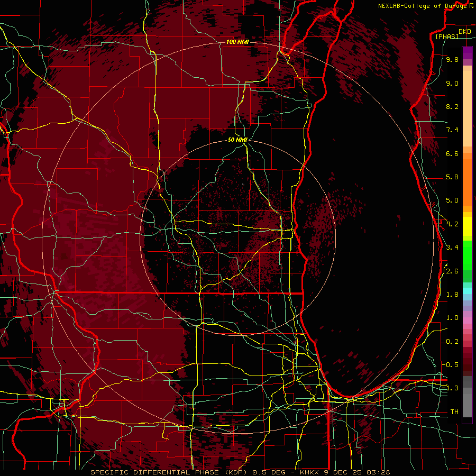Image resolution: width=476 pixels, height=476 pixels.
Task: Click the 7.4 scale value
Action: [x=452, y=130]
